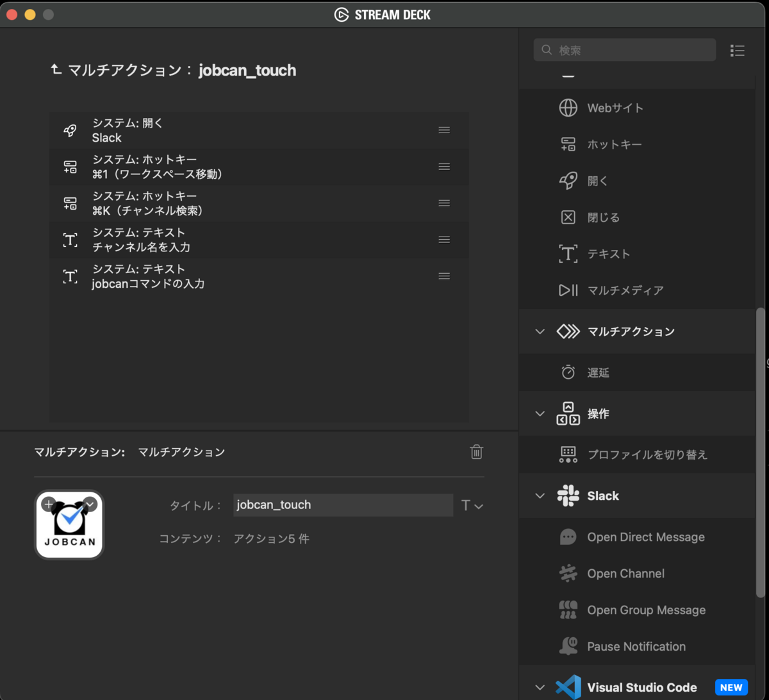Click the sidebar vertical scrollbar
The height and width of the screenshot is (700, 769).
[760, 453]
